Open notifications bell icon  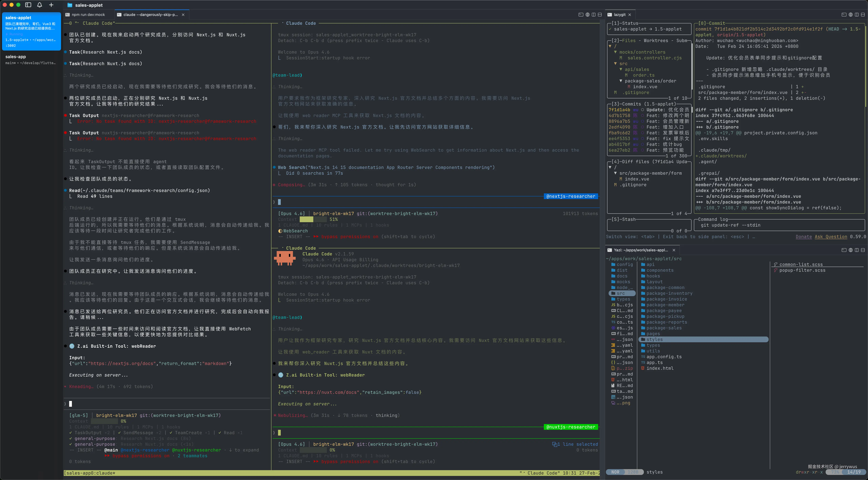40,5
